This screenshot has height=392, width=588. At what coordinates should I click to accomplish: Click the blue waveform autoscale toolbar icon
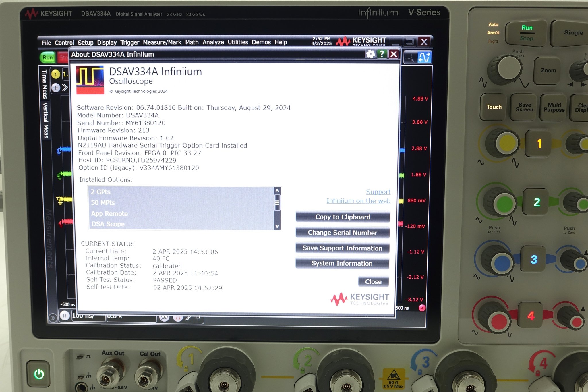[x=424, y=57]
